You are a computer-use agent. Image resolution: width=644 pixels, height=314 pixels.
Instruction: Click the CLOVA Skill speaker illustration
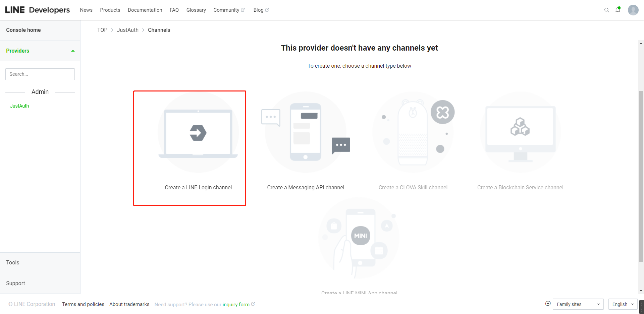pos(413,132)
